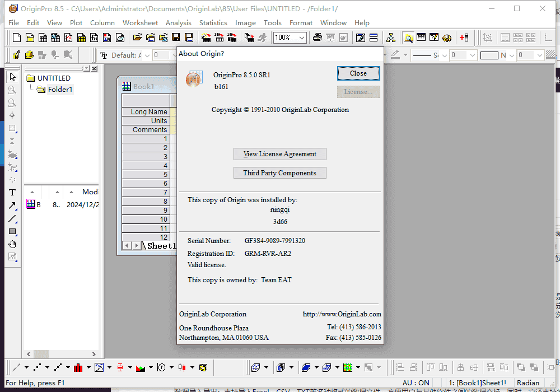560x392 pixels.
Task: Open the Analysis menu
Action: [x=178, y=23]
